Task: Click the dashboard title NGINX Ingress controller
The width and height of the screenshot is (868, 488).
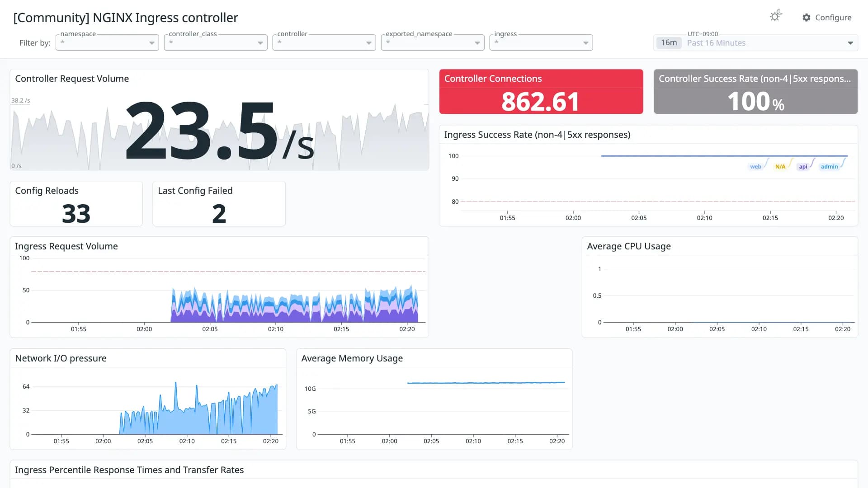Action: coord(126,18)
